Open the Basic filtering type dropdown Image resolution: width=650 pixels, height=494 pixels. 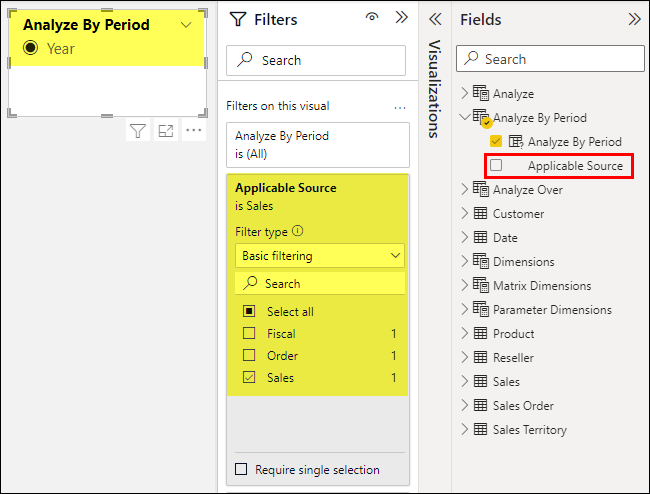320,256
